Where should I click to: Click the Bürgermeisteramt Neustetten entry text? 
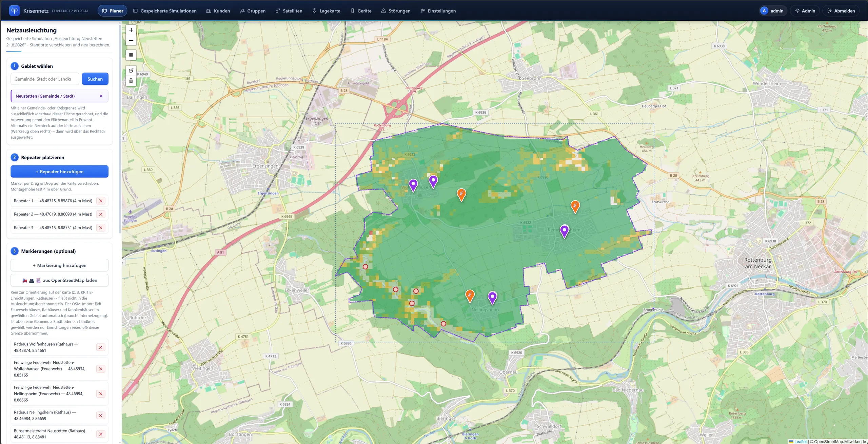[52, 434]
